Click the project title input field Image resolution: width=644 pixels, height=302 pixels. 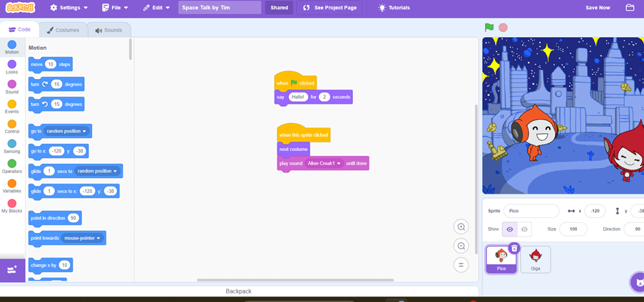point(220,8)
